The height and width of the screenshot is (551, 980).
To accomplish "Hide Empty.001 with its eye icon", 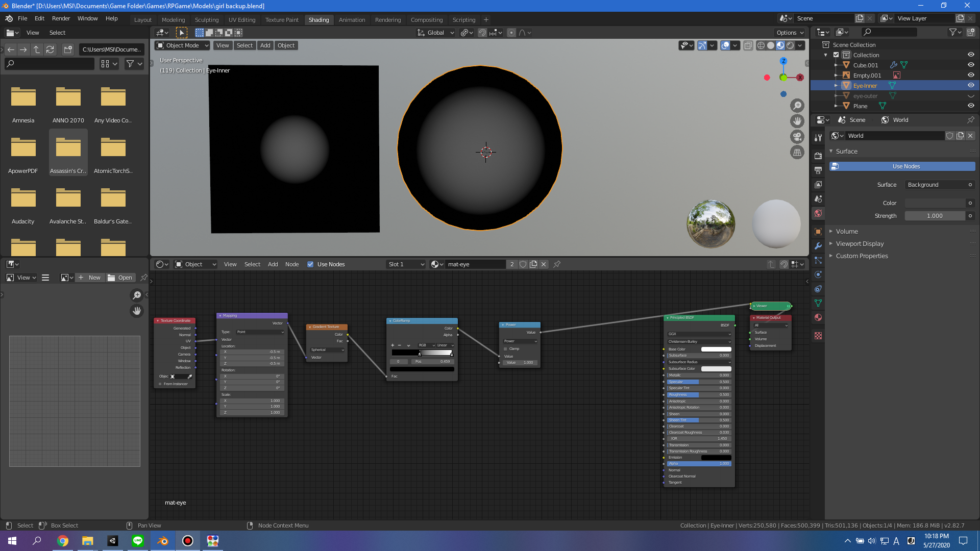I will 971,76.
